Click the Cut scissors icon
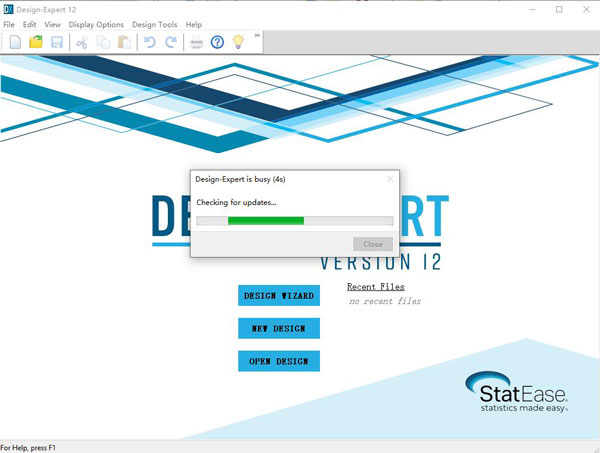 click(83, 42)
